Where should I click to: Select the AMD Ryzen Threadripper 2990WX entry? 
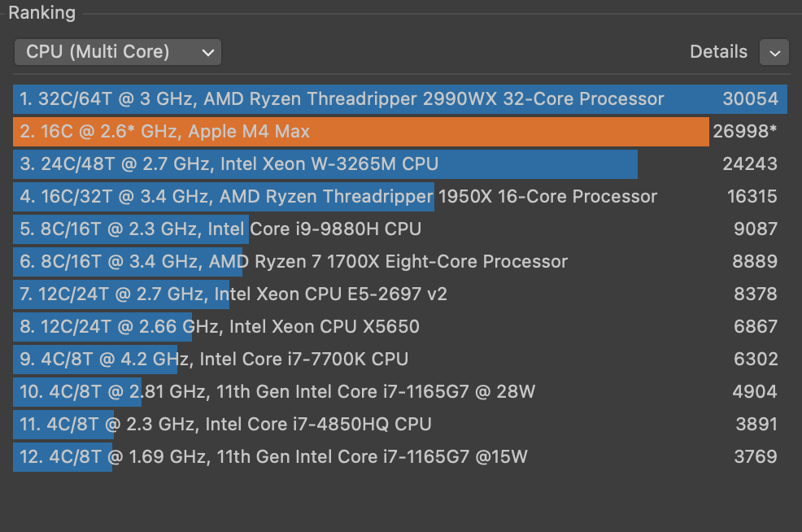click(x=400, y=98)
